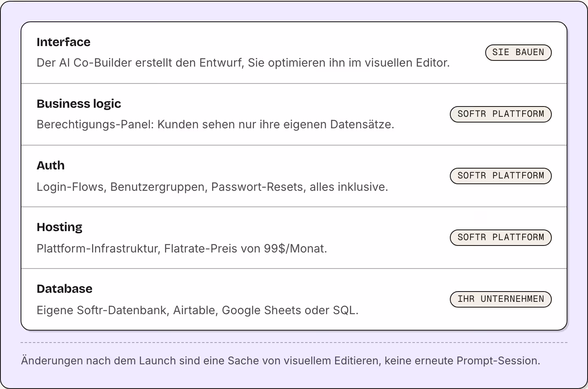Screen dimensions: 588x389
Task: Select the text "Der AI Co-Builder erstellt den Entwurf"
Action: [x=139, y=63]
